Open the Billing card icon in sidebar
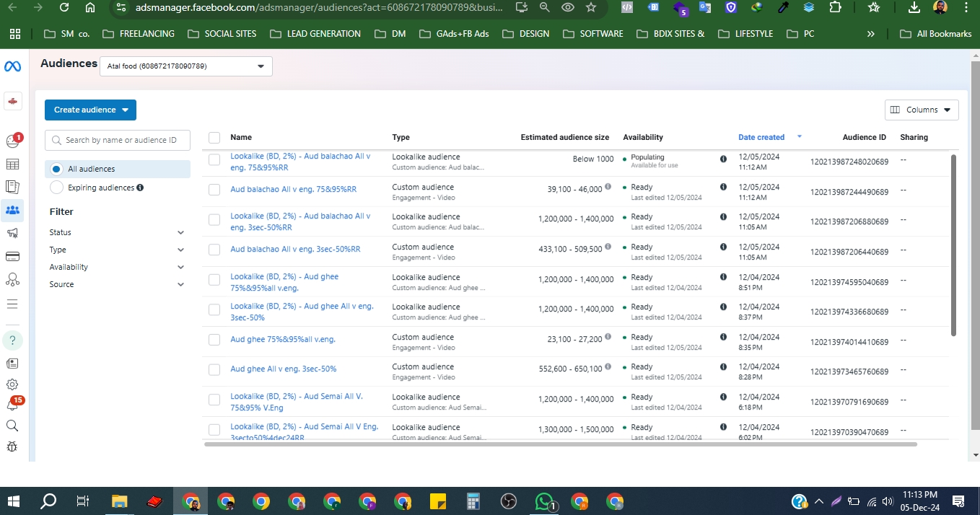Screen dimensions: 980x515 12,256
